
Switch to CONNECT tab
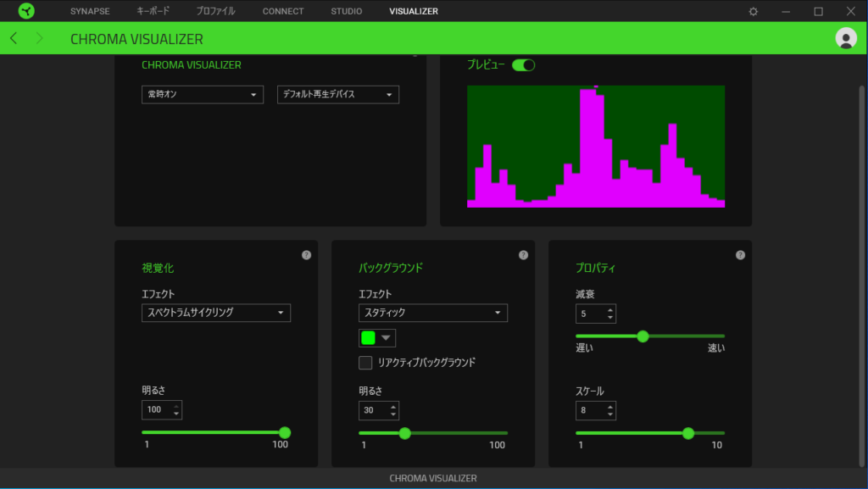[x=283, y=11]
